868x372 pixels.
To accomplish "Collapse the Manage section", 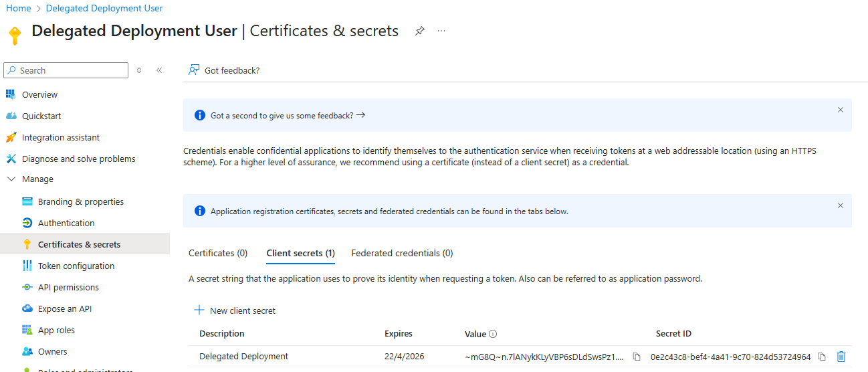I will pos(11,179).
